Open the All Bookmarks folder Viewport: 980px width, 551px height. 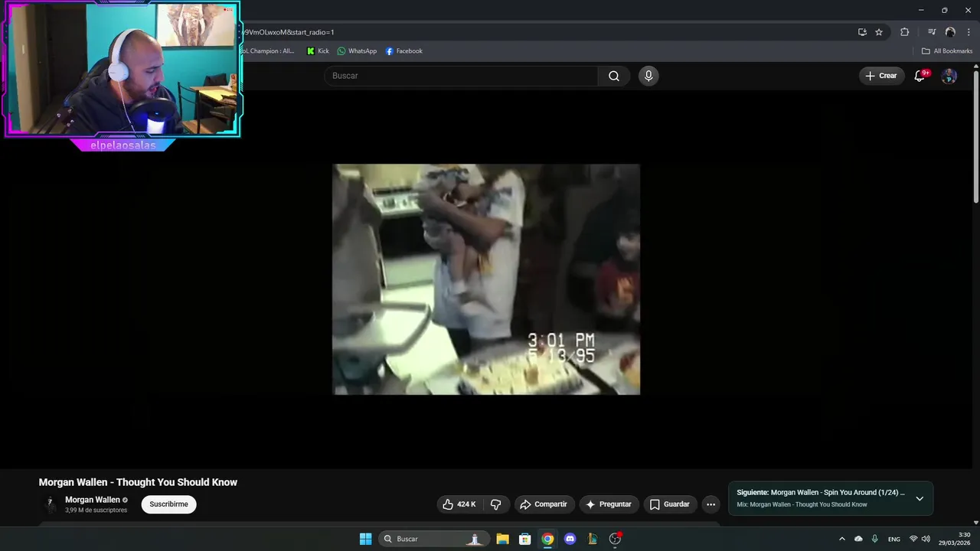coord(947,51)
